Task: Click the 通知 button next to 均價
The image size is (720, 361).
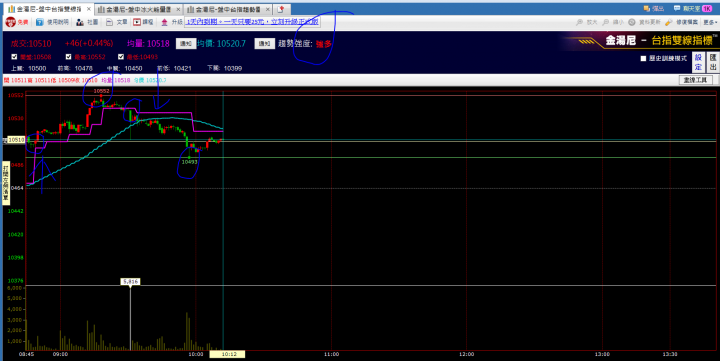Action: click(x=264, y=44)
